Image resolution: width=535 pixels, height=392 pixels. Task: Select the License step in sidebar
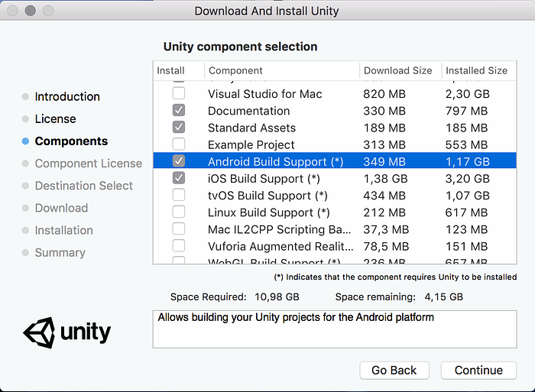[55, 119]
